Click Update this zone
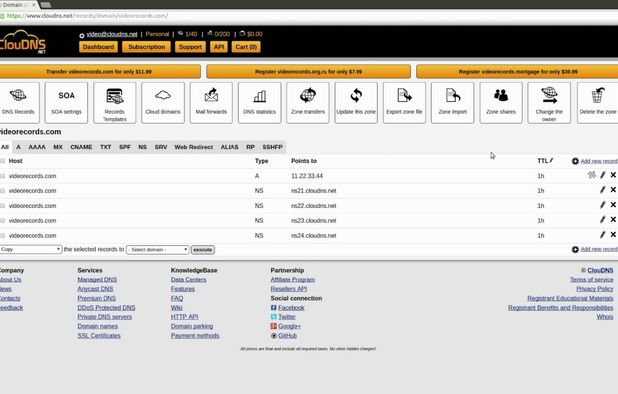Image resolution: width=618 pixels, height=394 pixels. point(356,102)
